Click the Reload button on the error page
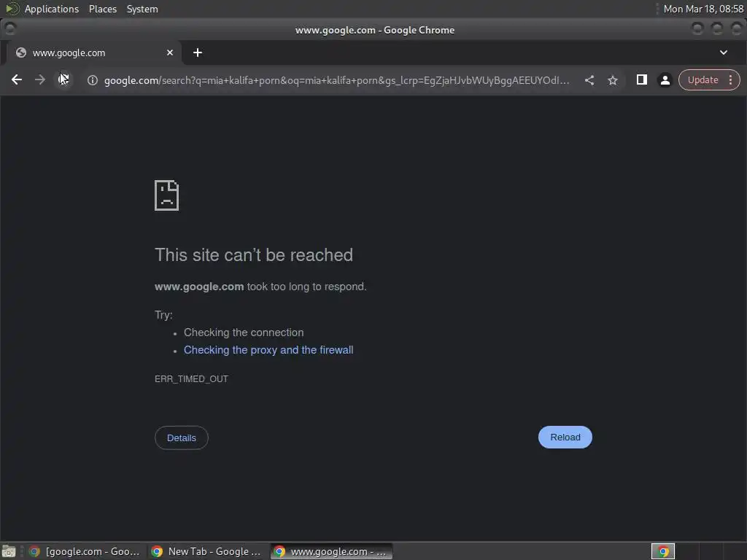 (565, 437)
